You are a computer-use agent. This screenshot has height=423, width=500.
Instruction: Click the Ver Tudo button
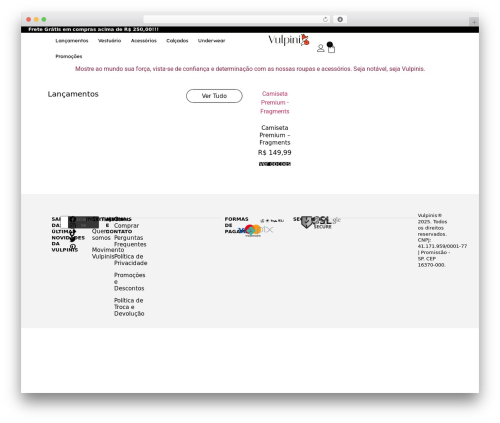coord(214,96)
